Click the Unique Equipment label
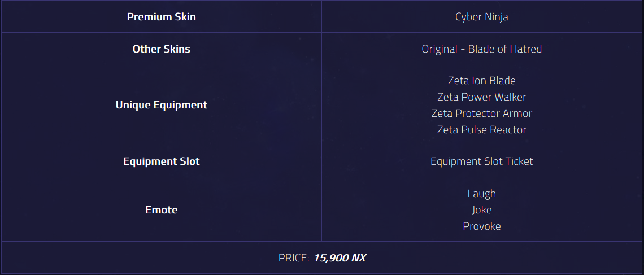The image size is (644, 275). click(x=162, y=104)
